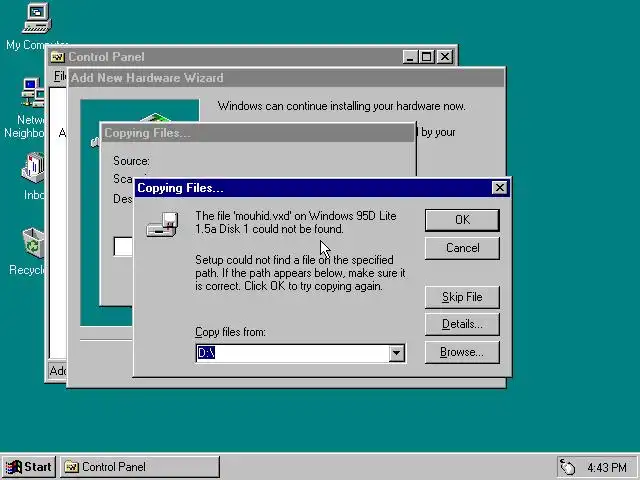The height and width of the screenshot is (480, 640).
Task: Cancel the Copying Files error dialog
Action: coord(462,248)
